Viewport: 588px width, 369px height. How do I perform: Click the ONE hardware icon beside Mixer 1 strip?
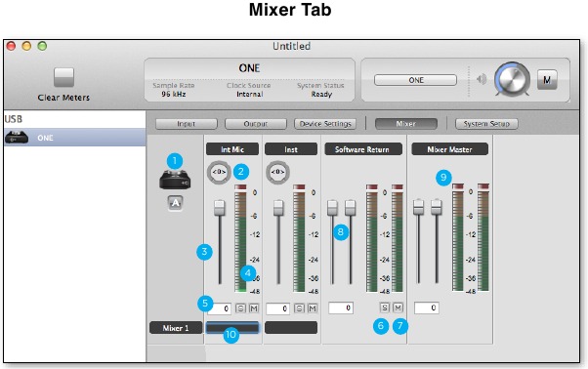[x=175, y=179]
